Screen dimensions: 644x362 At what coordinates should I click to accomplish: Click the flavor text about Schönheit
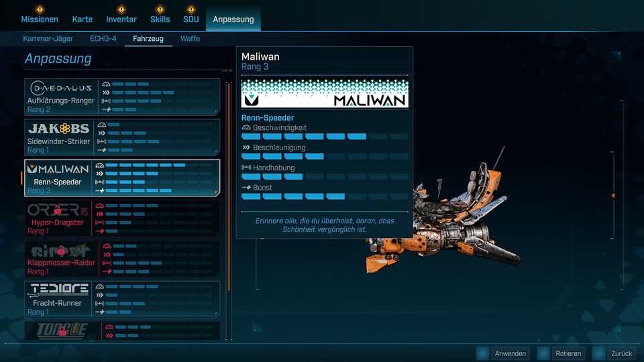325,225
